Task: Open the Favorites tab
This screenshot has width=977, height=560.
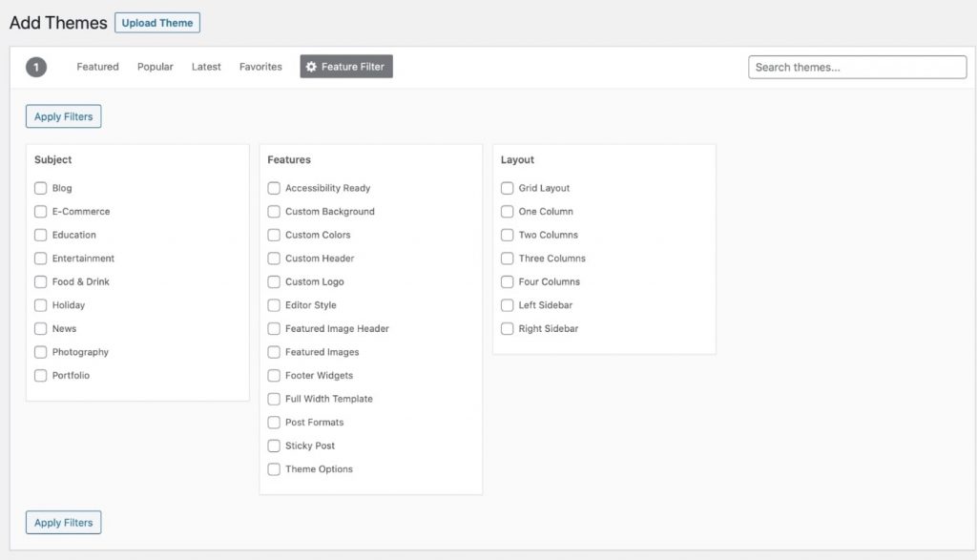Action: 260,67
